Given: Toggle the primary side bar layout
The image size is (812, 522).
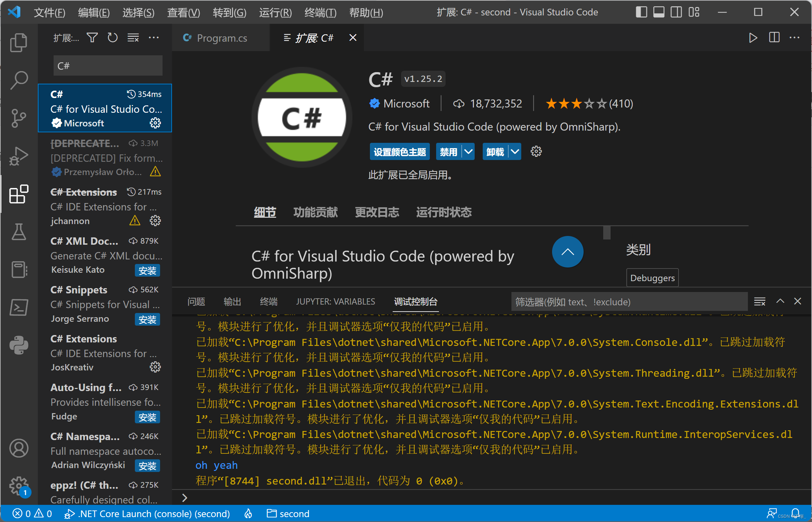Looking at the screenshot, I should 641,12.
